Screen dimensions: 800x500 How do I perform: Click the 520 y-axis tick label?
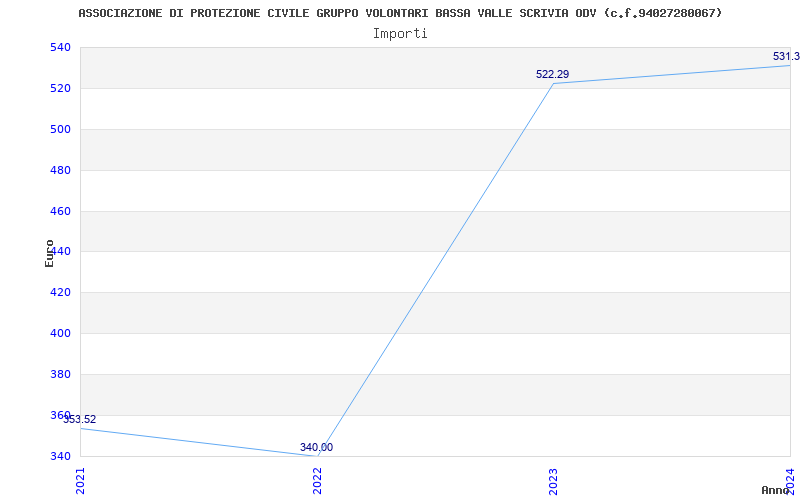pos(60,88)
